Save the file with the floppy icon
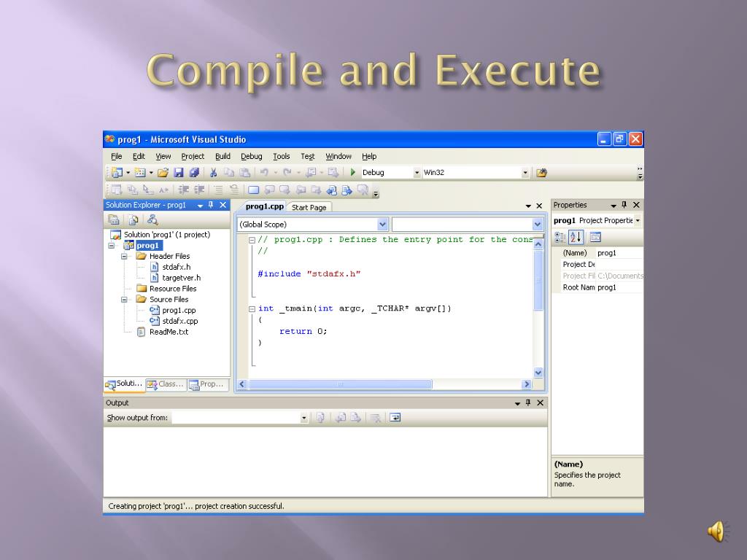Screen dimensions: 747x560 click(179, 172)
